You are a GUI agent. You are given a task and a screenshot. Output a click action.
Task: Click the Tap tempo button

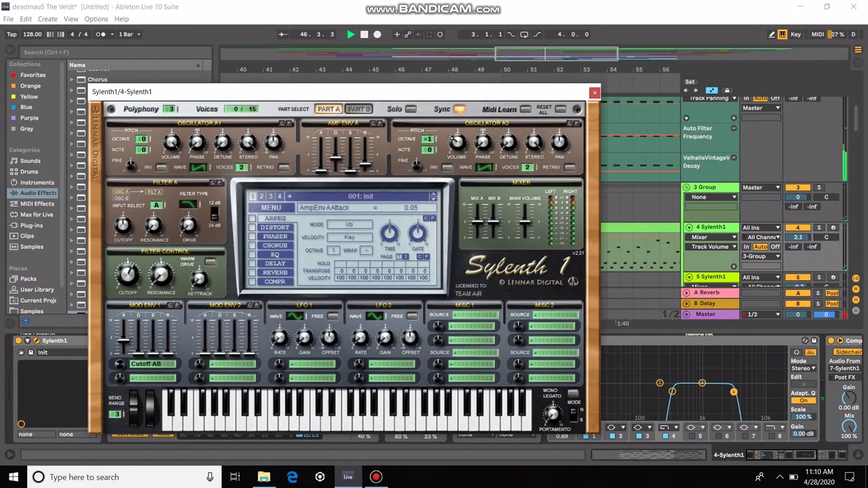pyautogui.click(x=12, y=35)
